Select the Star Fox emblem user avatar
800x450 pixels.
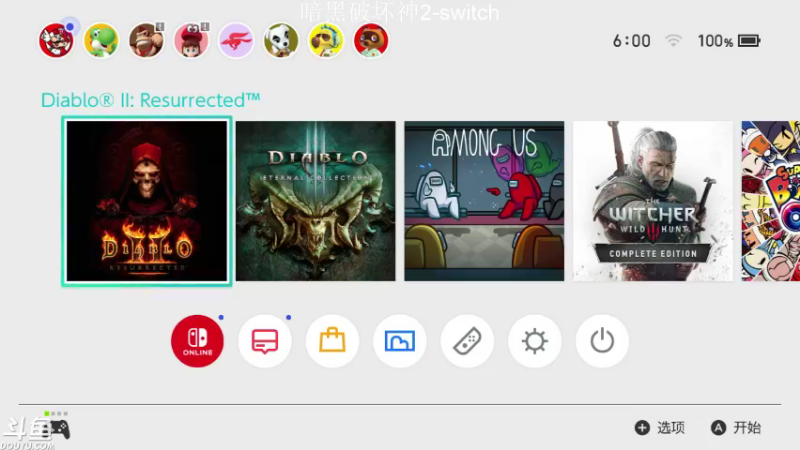pos(236,40)
